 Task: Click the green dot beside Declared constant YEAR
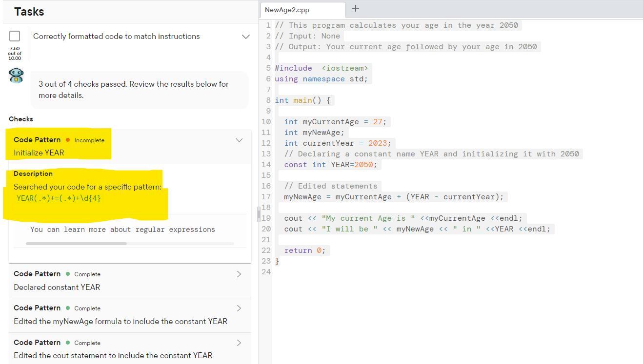point(67,274)
